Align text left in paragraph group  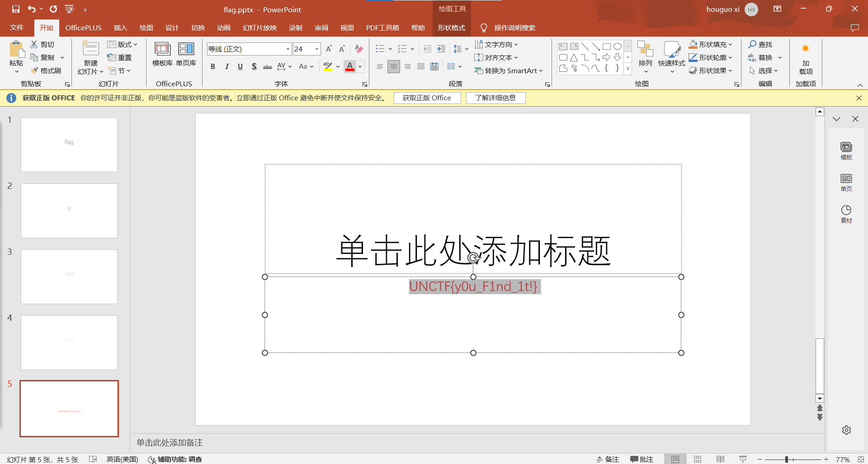(380, 66)
